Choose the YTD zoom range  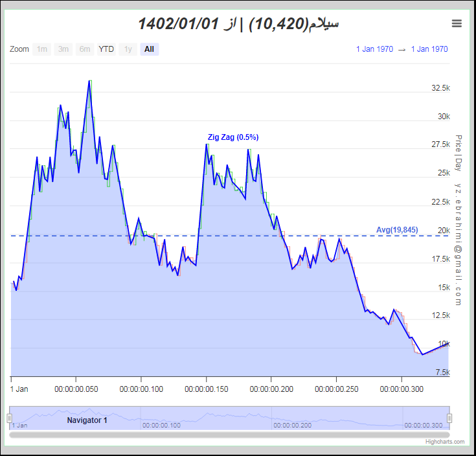pyautogui.click(x=106, y=49)
